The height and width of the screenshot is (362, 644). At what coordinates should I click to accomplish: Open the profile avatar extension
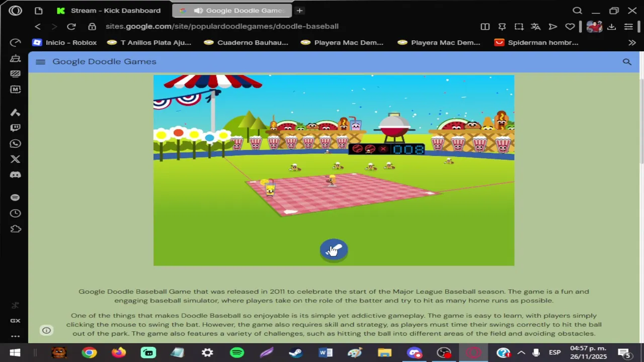[594, 26]
